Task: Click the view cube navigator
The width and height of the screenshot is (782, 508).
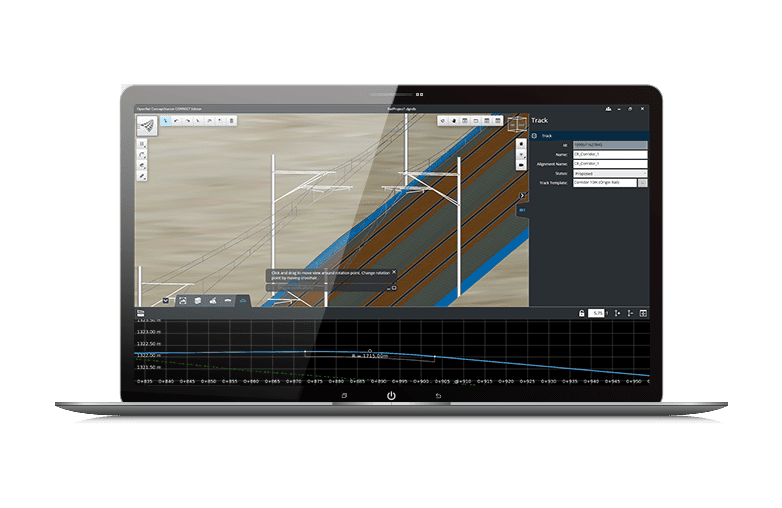Action: tap(517, 123)
